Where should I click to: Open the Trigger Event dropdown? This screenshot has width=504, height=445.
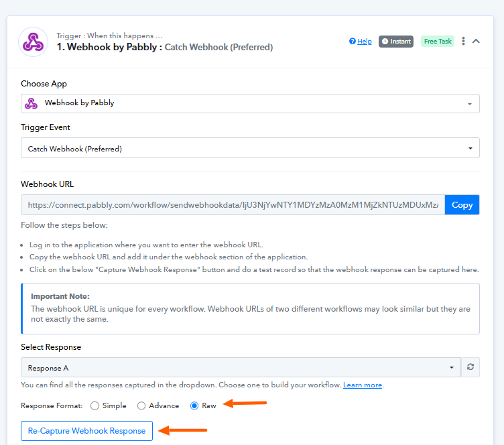pyautogui.click(x=250, y=148)
